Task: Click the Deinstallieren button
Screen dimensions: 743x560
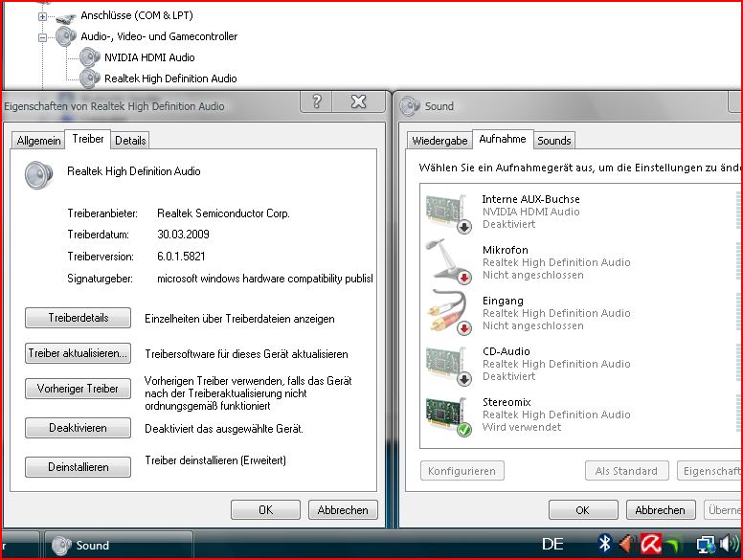Action: [79, 467]
